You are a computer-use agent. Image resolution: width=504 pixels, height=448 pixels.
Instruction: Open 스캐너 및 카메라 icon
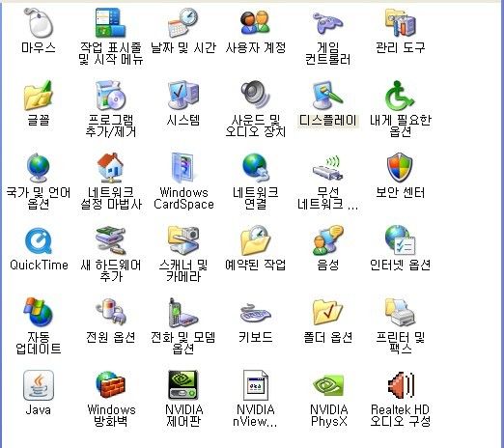(183, 240)
